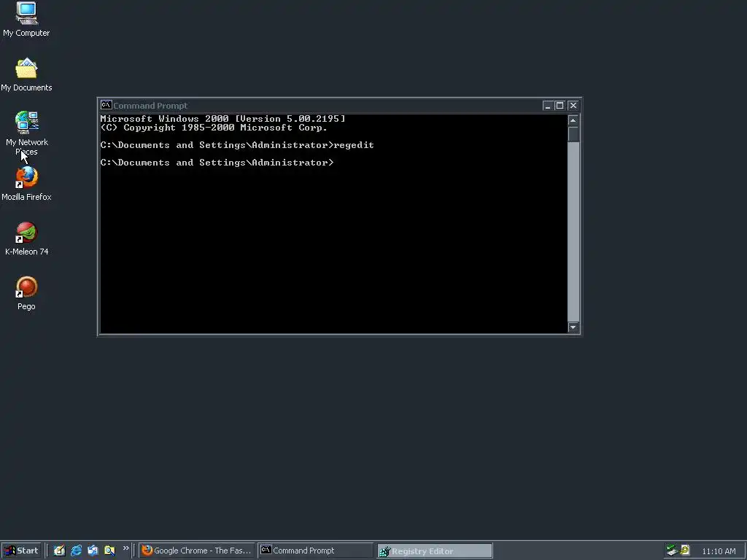Select the My Network Places icon
This screenshot has width=747, height=560.
tap(27, 133)
